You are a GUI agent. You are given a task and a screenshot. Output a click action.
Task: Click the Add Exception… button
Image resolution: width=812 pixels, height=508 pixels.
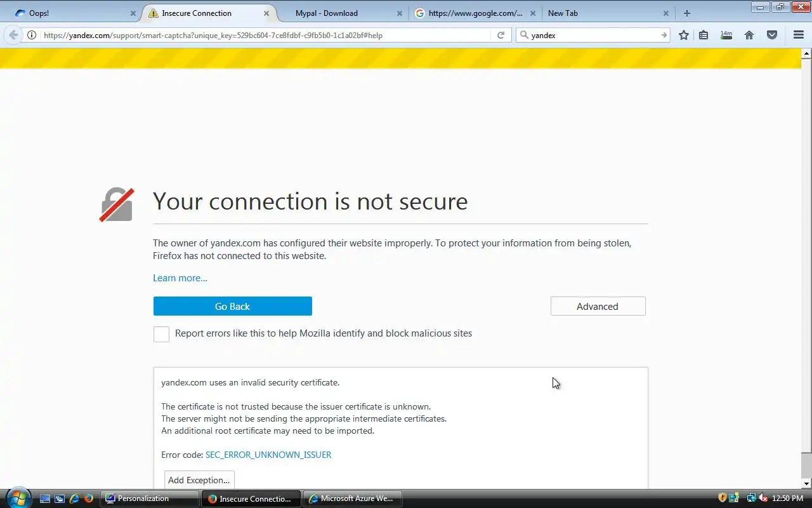[x=199, y=480]
